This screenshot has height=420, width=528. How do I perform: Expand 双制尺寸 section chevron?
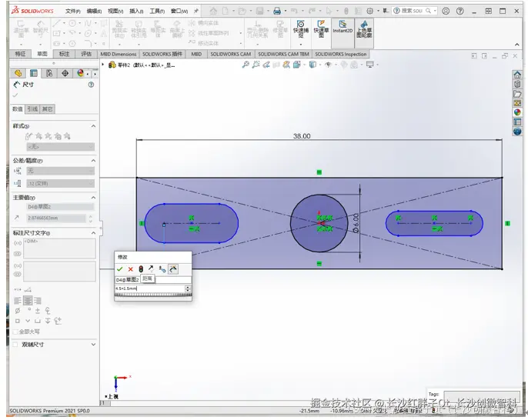(x=93, y=345)
